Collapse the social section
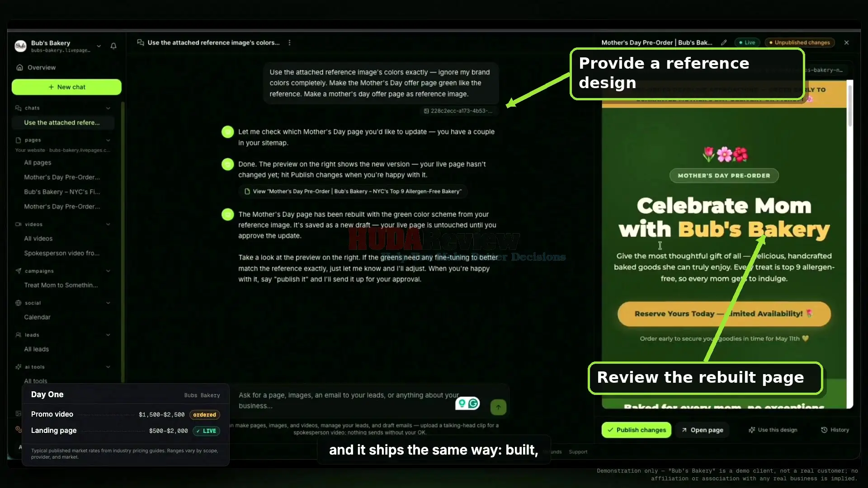Screen dimensions: 868x488 pyautogui.click(x=108, y=303)
